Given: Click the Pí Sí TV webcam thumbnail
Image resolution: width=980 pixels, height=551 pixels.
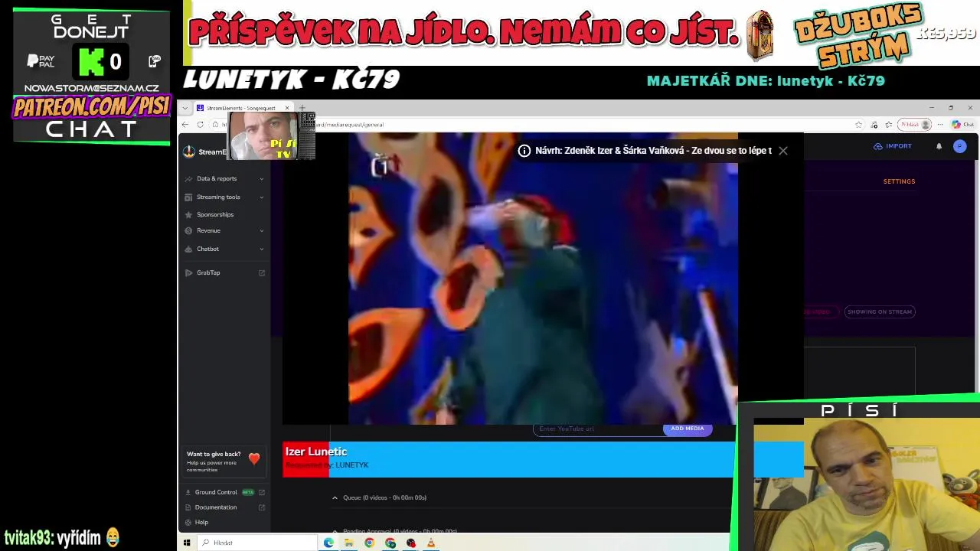Looking at the screenshot, I should tap(273, 136).
